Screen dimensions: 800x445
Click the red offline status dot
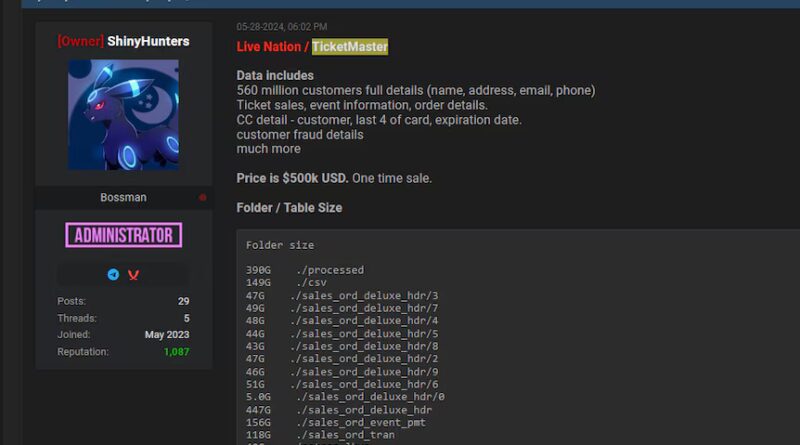203,198
